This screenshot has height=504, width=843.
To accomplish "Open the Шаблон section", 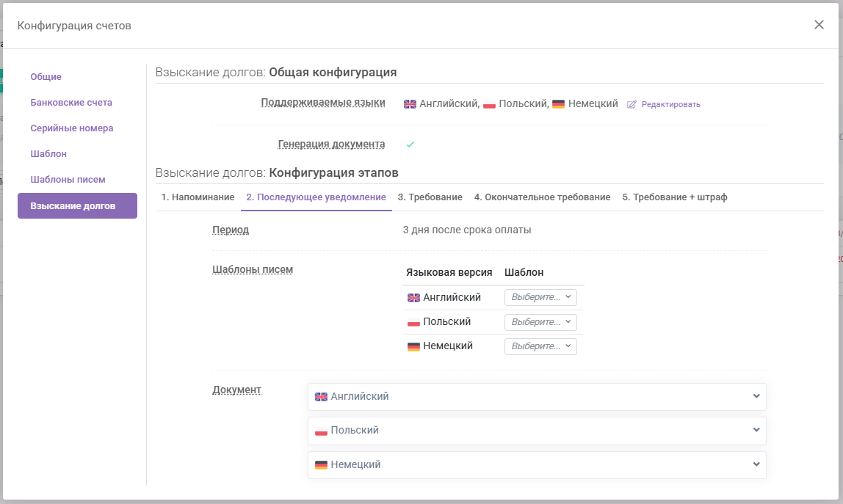I will 48,153.
